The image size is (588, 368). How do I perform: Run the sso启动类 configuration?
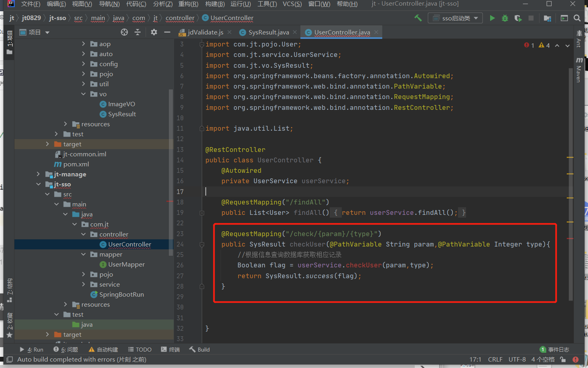tap(492, 18)
